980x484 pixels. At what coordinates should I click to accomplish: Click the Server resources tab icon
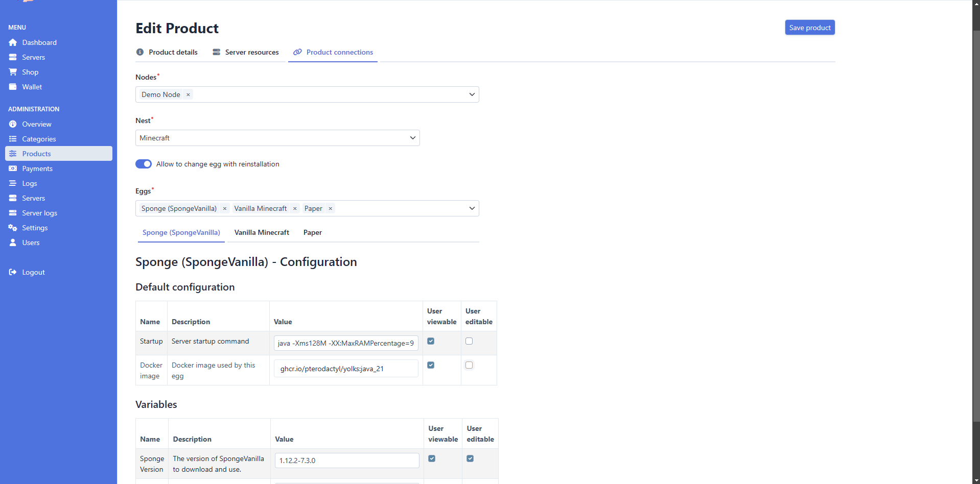217,52
